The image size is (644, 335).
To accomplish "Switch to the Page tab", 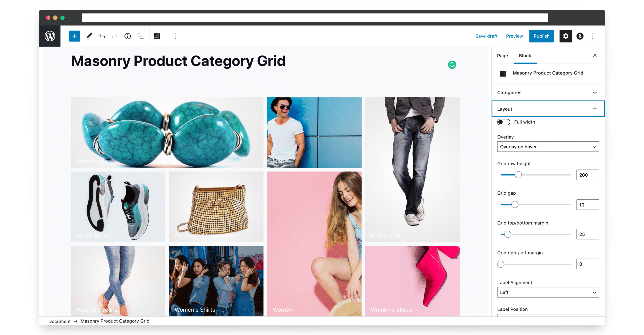I will tap(502, 56).
